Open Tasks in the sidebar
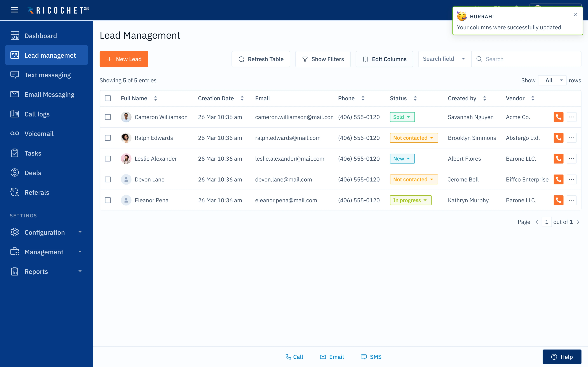 pyautogui.click(x=46, y=153)
